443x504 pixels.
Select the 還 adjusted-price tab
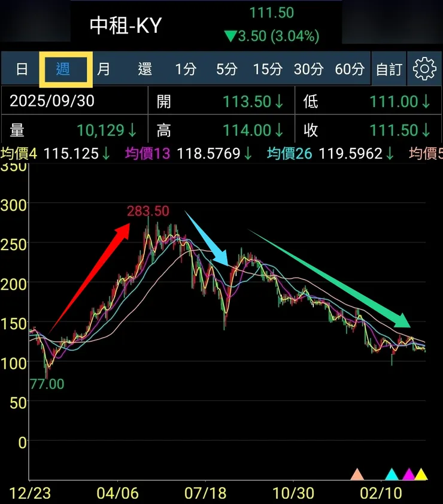coord(145,69)
